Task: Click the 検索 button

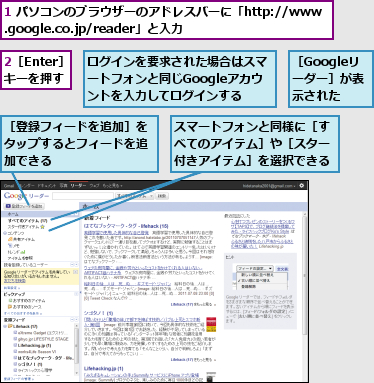Action: [x=162, y=196]
